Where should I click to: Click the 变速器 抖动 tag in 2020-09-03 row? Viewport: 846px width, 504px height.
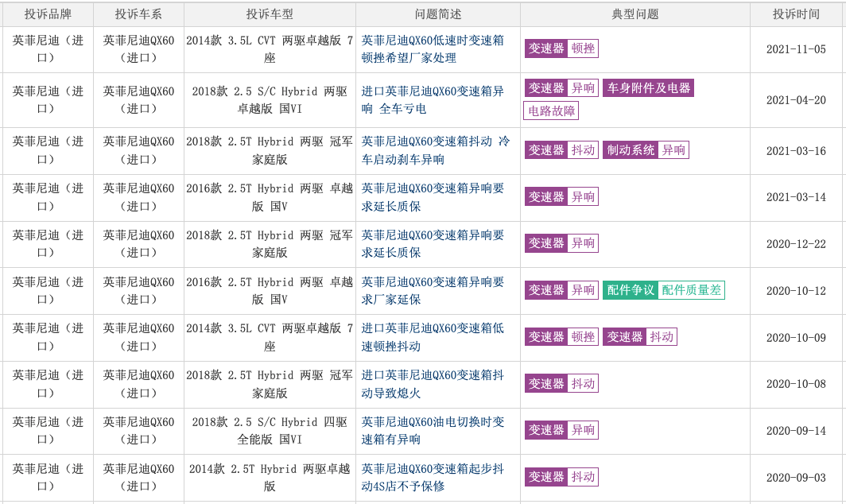coord(561,477)
